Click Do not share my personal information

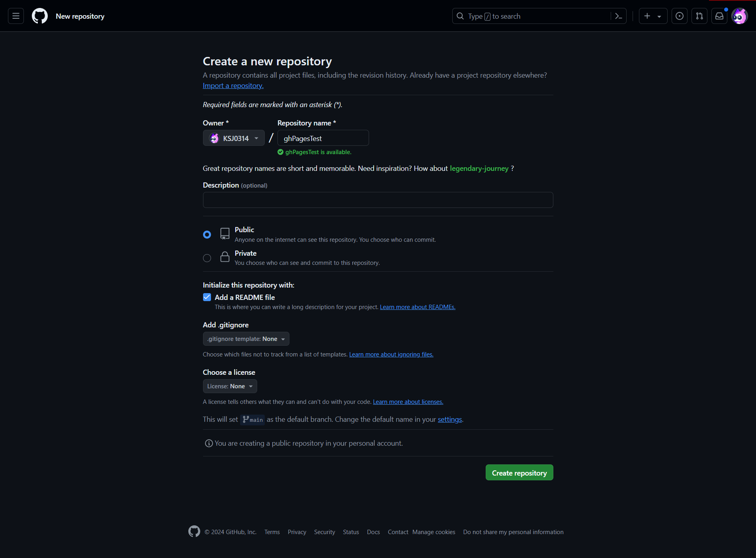(514, 532)
